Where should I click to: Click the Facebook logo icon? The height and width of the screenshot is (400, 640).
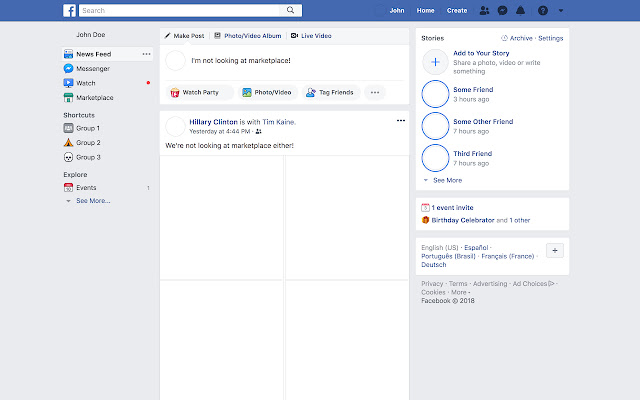(69, 11)
